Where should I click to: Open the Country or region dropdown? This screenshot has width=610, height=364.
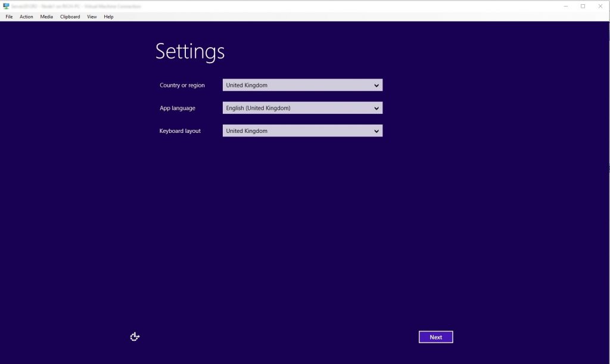click(302, 85)
